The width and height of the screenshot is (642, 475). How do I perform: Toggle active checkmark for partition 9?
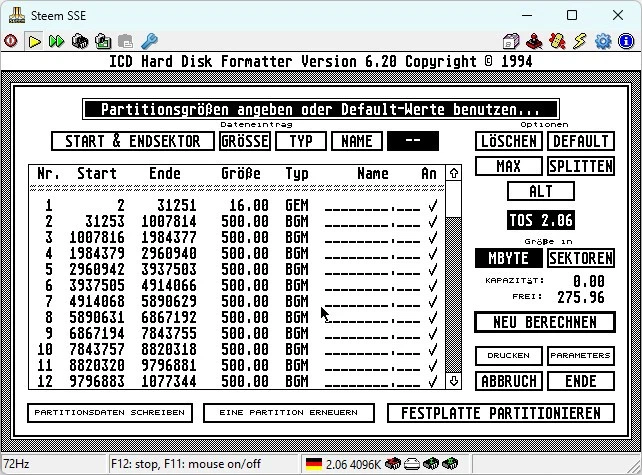(432, 333)
